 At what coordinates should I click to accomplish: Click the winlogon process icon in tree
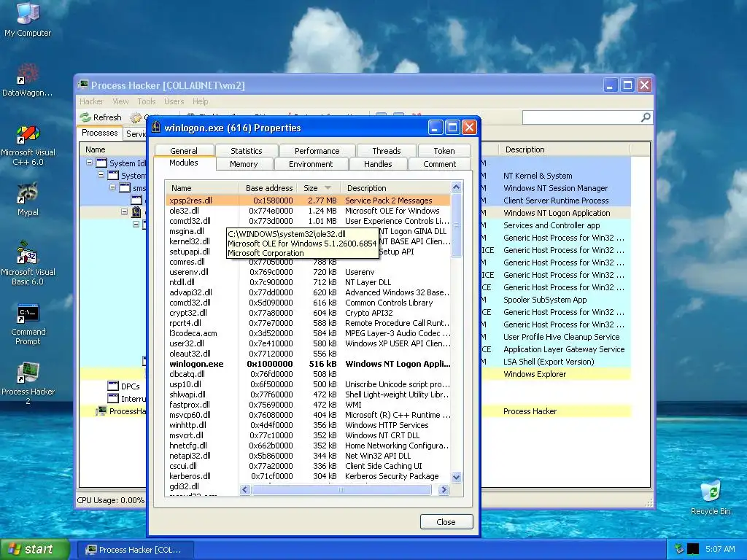coord(136,212)
